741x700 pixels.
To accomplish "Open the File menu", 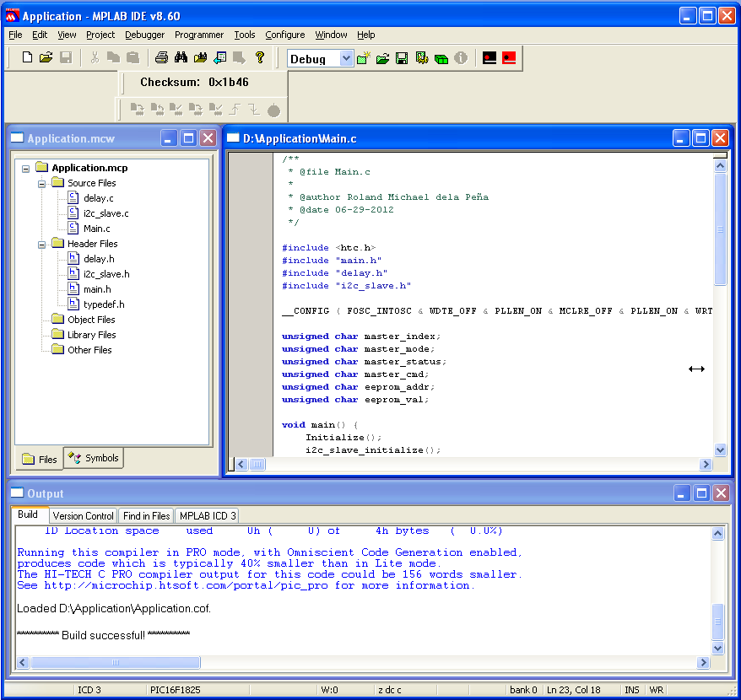I will (15, 35).
